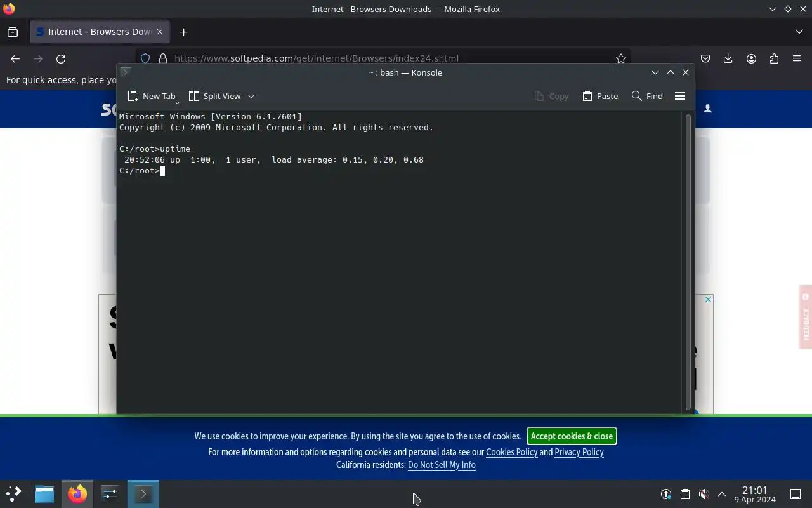Open the Firefox application menu
Screen dimensions: 812x508
797,58
